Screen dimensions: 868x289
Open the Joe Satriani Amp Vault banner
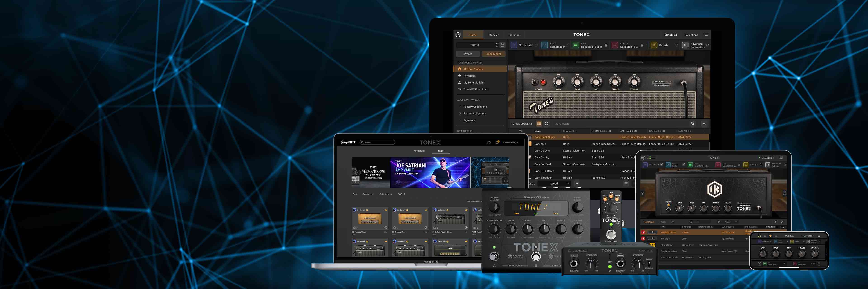click(430, 172)
